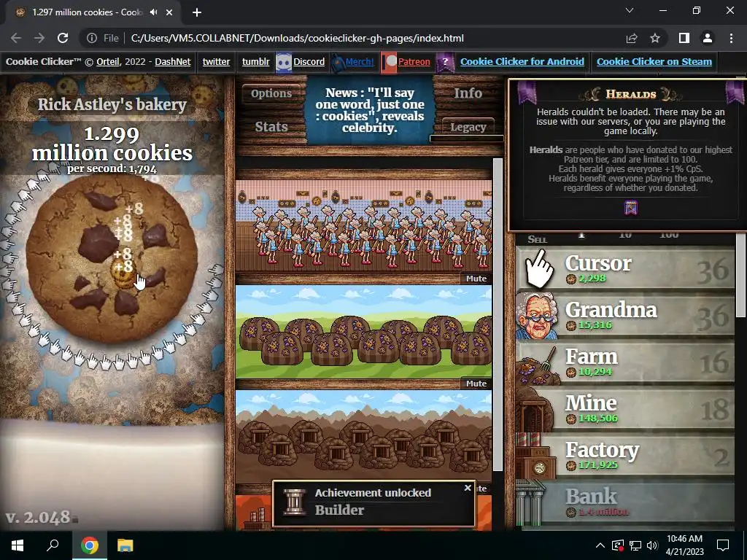Click the '?' icon in top bar
The width and height of the screenshot is (747, 560).
tap(445, 62)
